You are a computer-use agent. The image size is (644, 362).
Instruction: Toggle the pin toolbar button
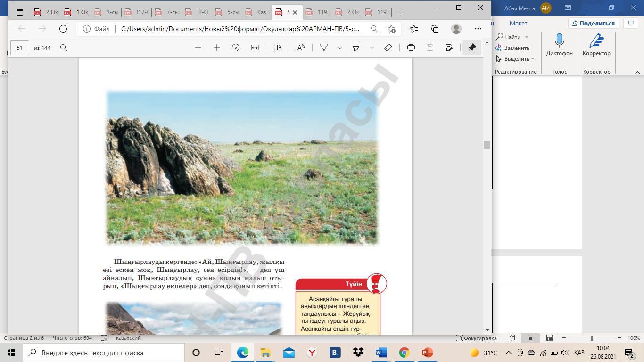coord(472,48)
